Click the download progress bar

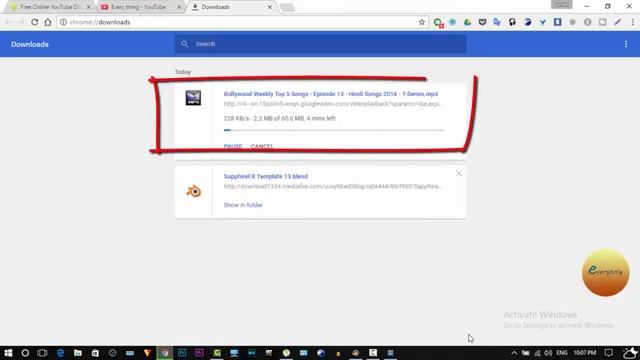coord(334,130)
